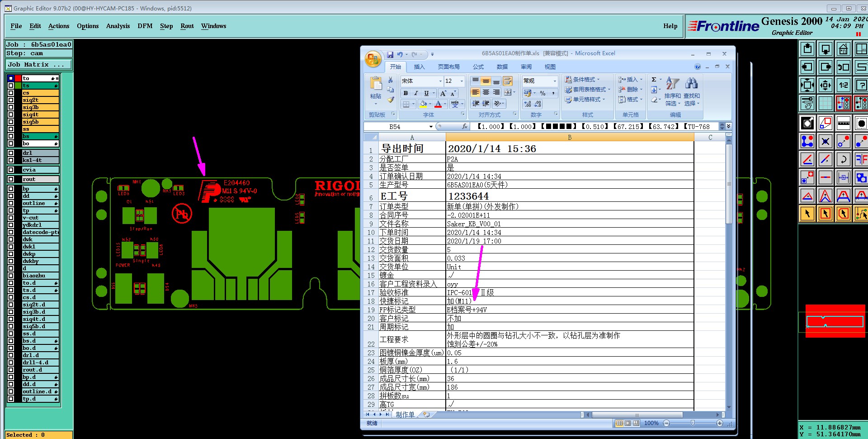
Task: Open the font size dropdown in Excel
Action: [x=462, y=81]
